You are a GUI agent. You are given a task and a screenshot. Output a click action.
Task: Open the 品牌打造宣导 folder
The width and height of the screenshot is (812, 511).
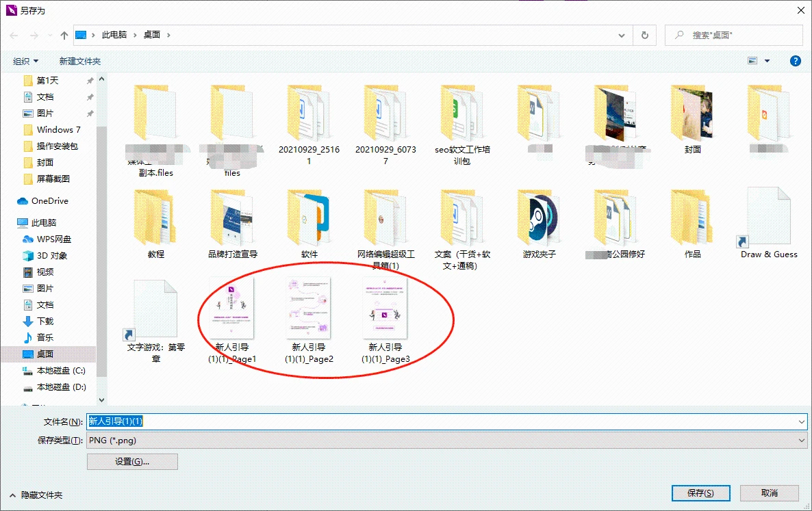coord(233,224)
